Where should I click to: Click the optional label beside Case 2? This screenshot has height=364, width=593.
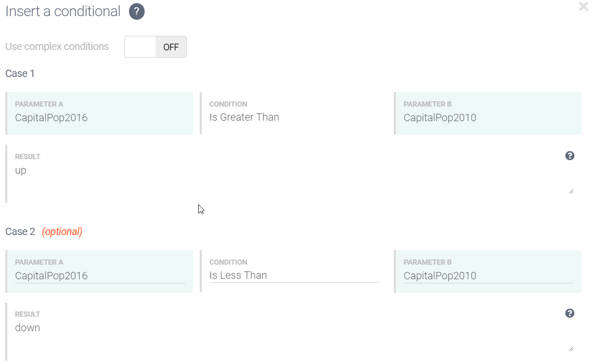[x=62, y=231]
